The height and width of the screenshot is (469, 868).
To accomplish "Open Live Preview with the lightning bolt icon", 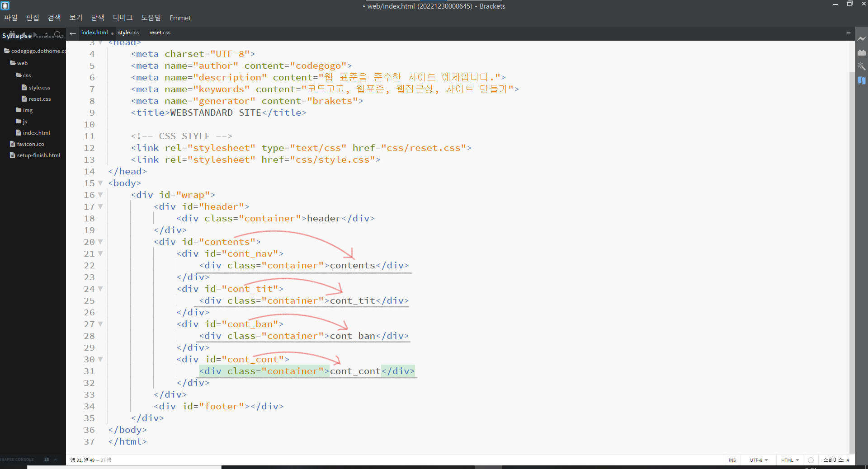I will click(862, 39).
